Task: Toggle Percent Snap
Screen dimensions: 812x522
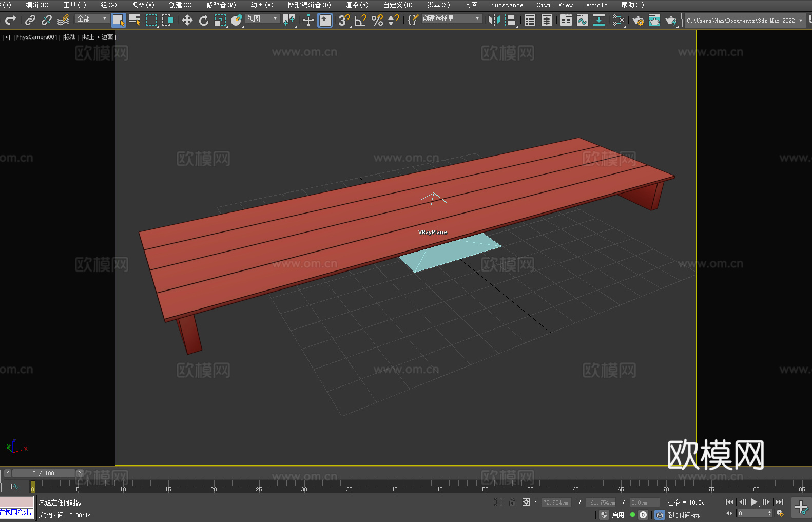Action: pos(377,20)
